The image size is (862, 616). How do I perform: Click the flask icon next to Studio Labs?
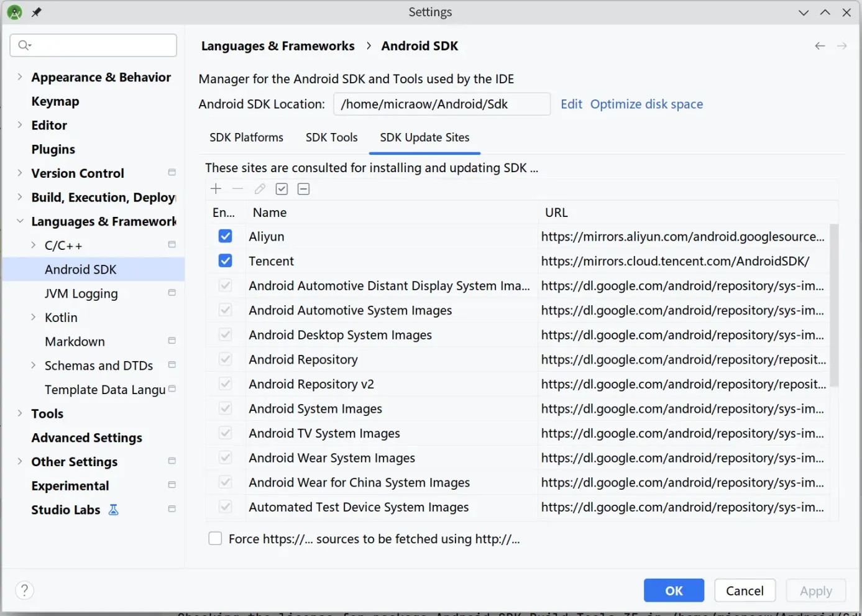(113, 509)
